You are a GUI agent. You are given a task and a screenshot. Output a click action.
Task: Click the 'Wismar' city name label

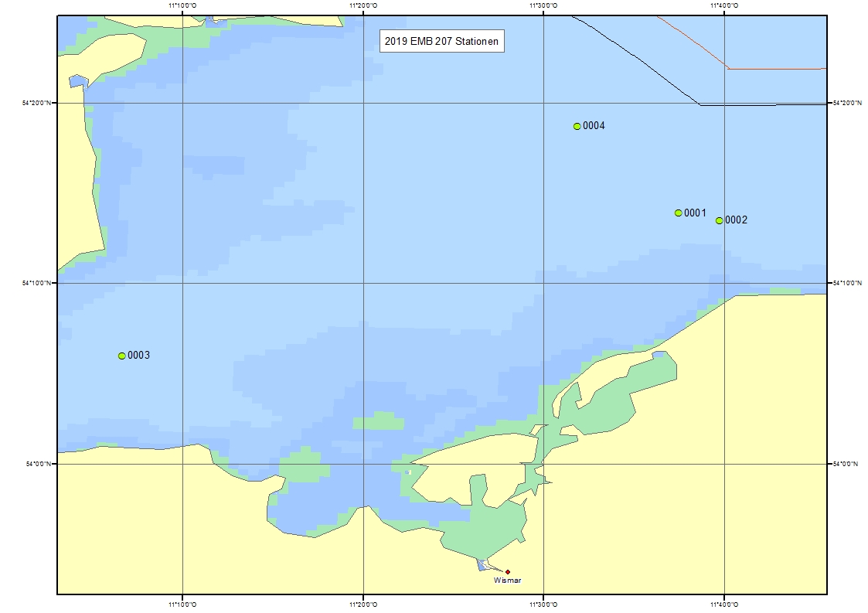coord(508,581)
